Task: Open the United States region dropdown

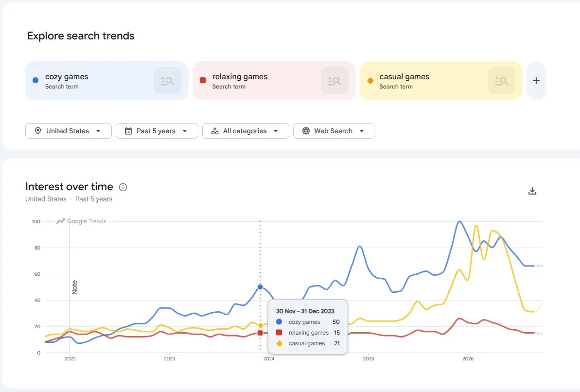Action: point(69,131)
